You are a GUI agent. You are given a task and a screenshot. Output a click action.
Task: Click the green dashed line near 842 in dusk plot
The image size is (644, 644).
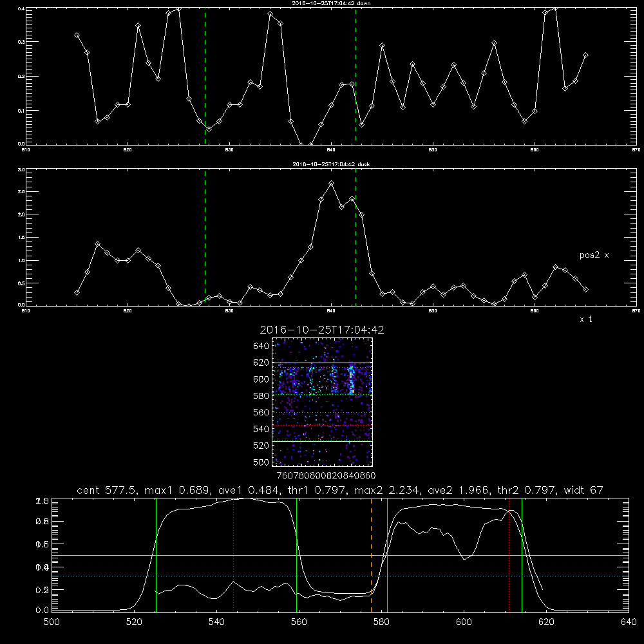355,237
